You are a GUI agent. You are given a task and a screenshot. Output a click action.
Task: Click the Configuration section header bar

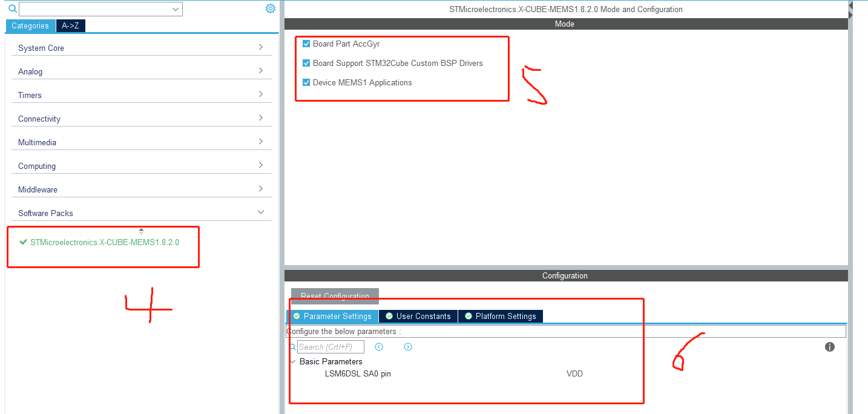click(x=565, y=275)
